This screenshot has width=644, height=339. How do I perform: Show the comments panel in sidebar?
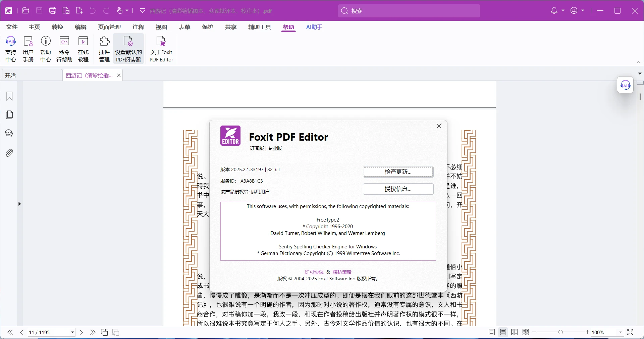coord(9,133)
